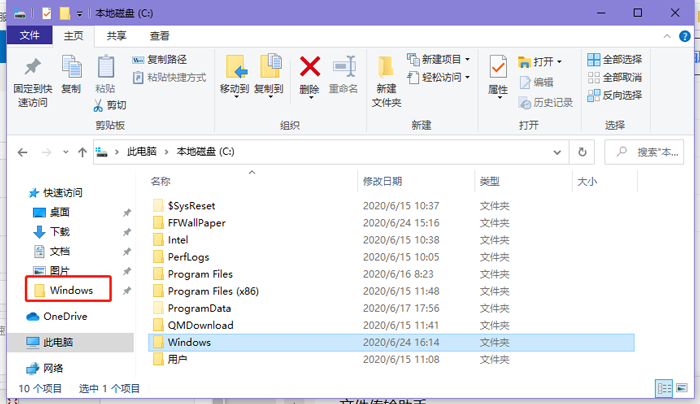Click the Forward navigation arrow
700x404 pixels.
[x=46, y=153]
